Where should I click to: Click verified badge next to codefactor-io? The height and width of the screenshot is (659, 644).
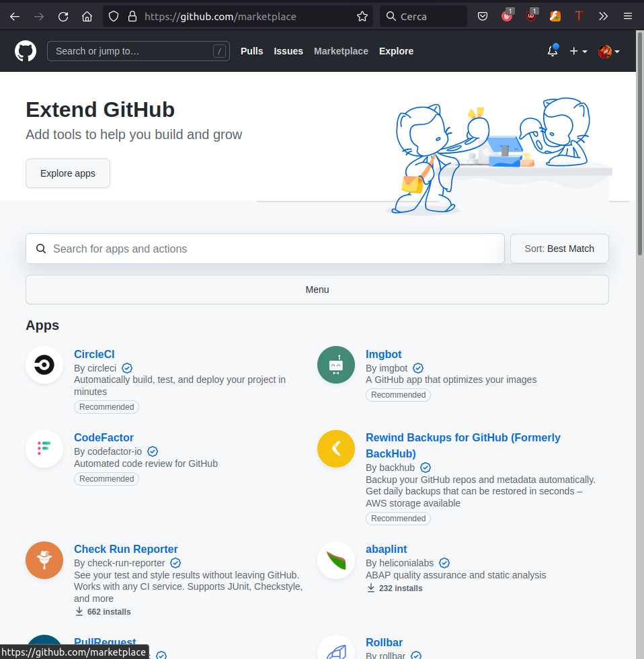coord(153,451)
